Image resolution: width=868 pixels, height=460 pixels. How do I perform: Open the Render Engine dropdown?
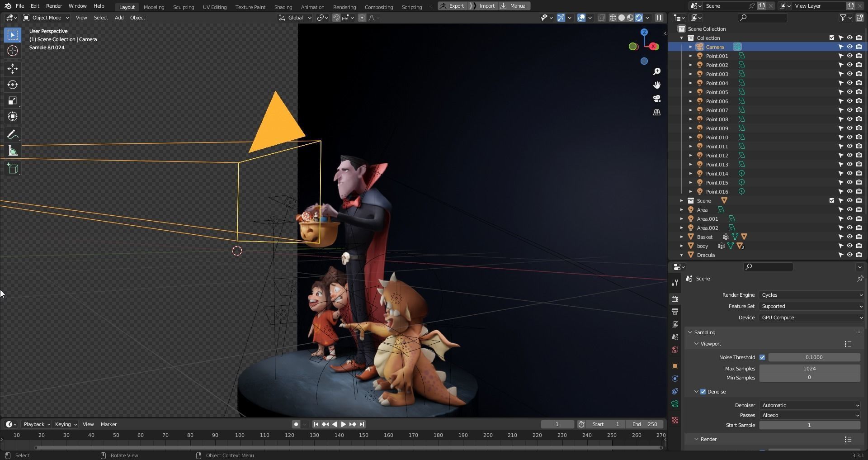[812, 295]
